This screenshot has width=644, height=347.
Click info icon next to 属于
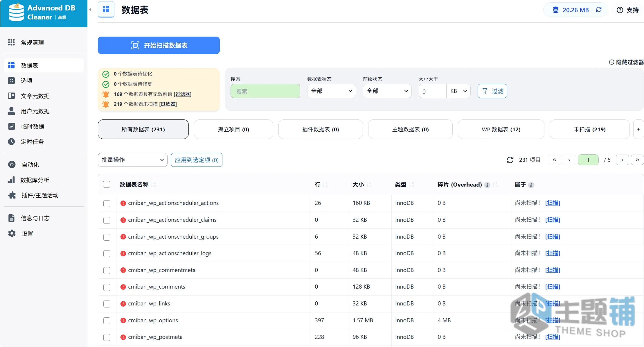pyautogui.click(x=531, y=185)
